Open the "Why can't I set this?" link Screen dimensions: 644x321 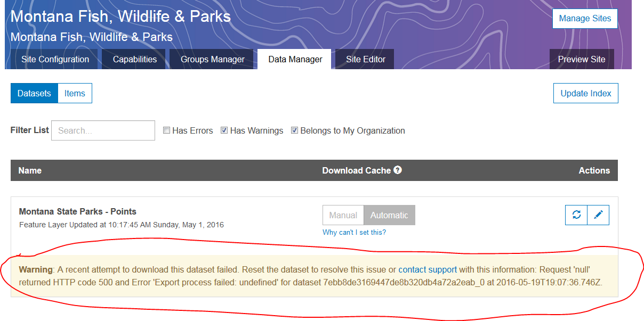point(354,232)
